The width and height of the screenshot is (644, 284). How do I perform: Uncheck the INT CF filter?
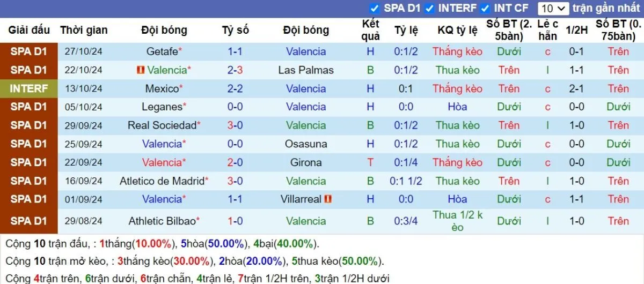pyautogui.click(x=485, y=8)
